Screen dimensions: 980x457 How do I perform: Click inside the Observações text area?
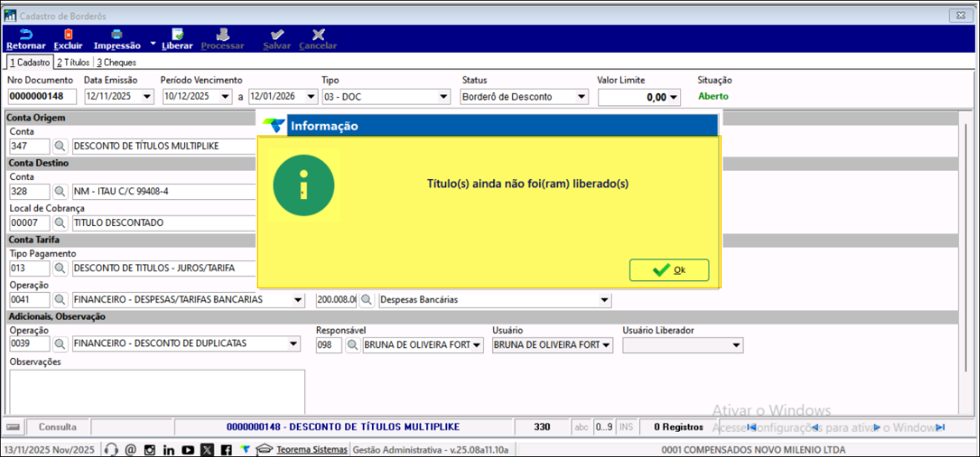tap(157, 392)
